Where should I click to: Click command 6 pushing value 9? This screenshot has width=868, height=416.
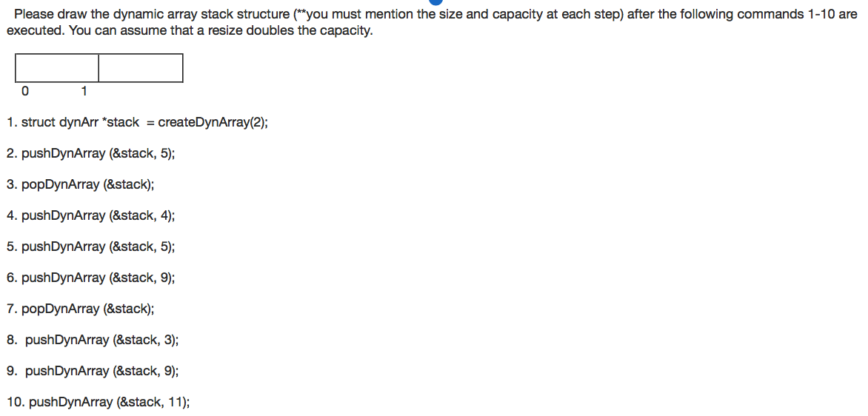pos(91,278)
